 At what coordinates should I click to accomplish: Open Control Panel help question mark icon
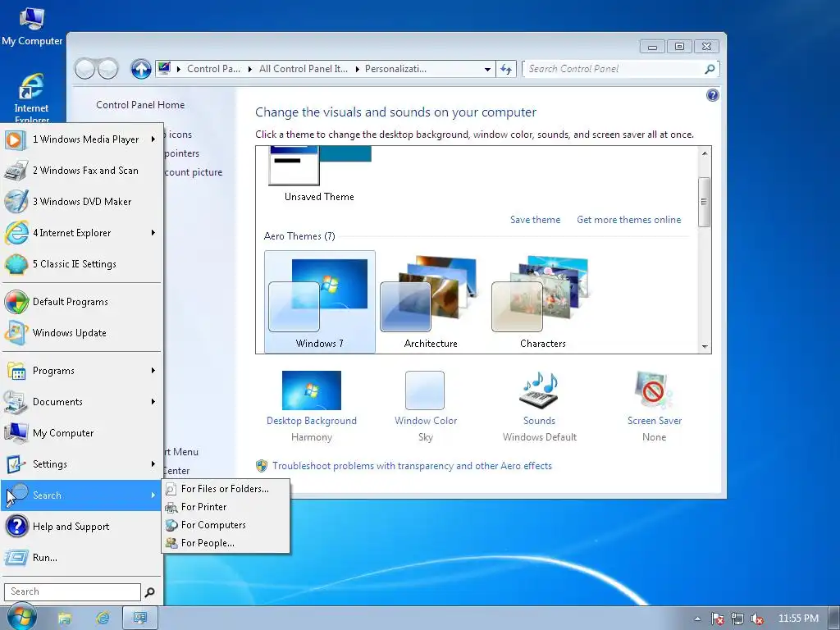(x=713, y=95)
